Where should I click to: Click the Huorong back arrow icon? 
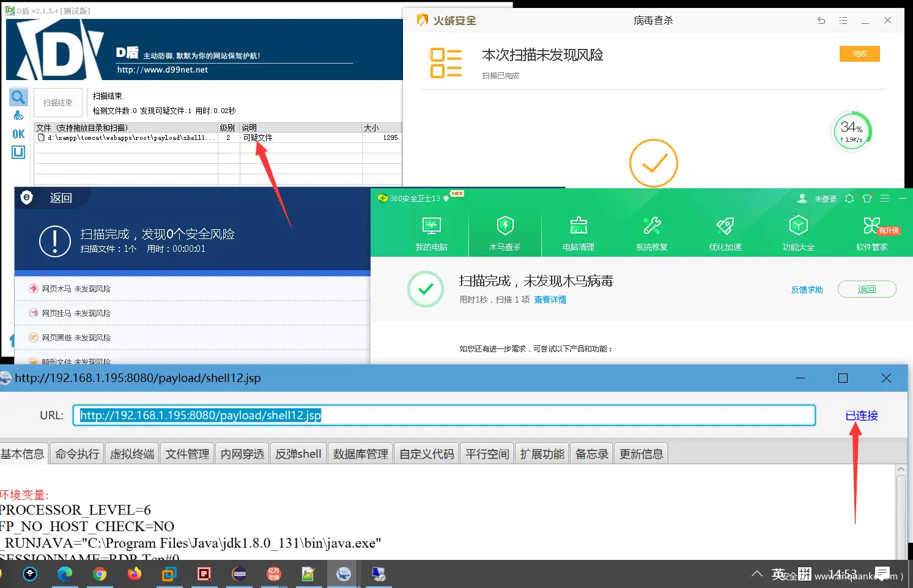click(x=821, y=21)
